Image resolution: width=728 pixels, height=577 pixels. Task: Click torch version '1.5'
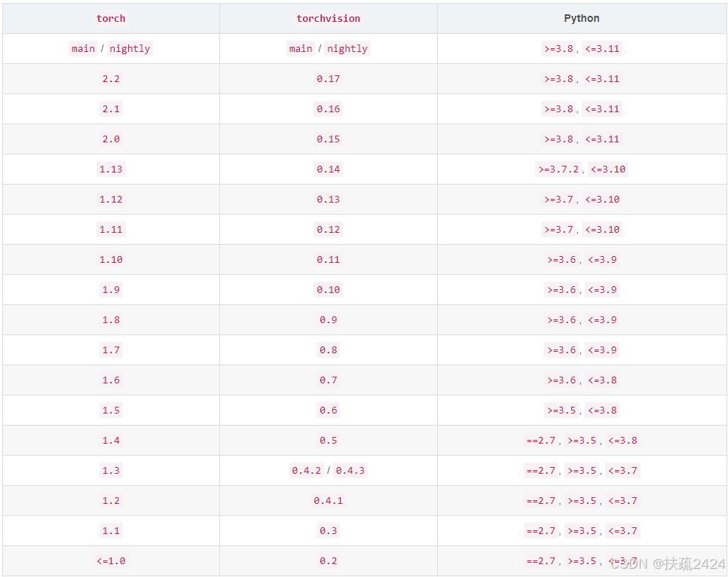tap(111, 411)
